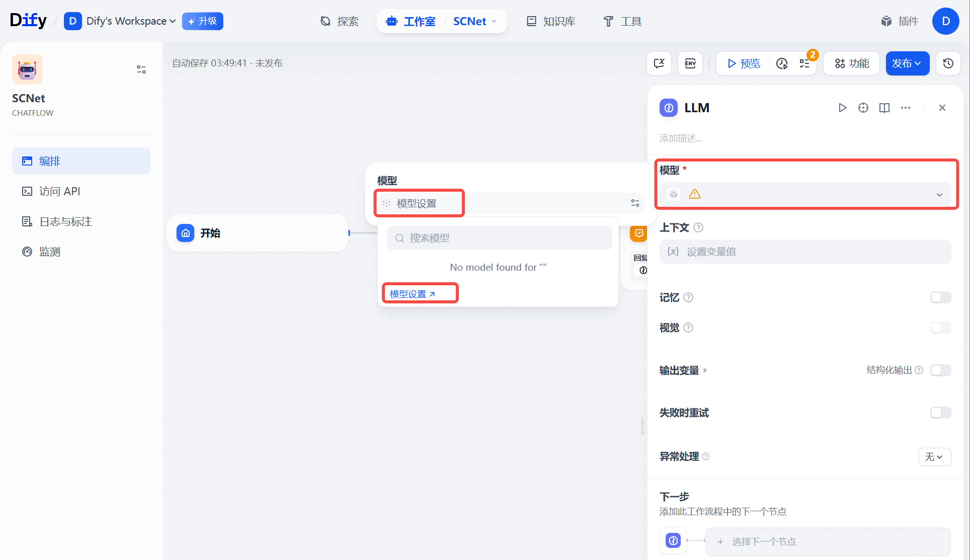Enable the 记忆 memory toggle
Image resolution: width=970 pixels, height=560 pixels.
(940, 297)
